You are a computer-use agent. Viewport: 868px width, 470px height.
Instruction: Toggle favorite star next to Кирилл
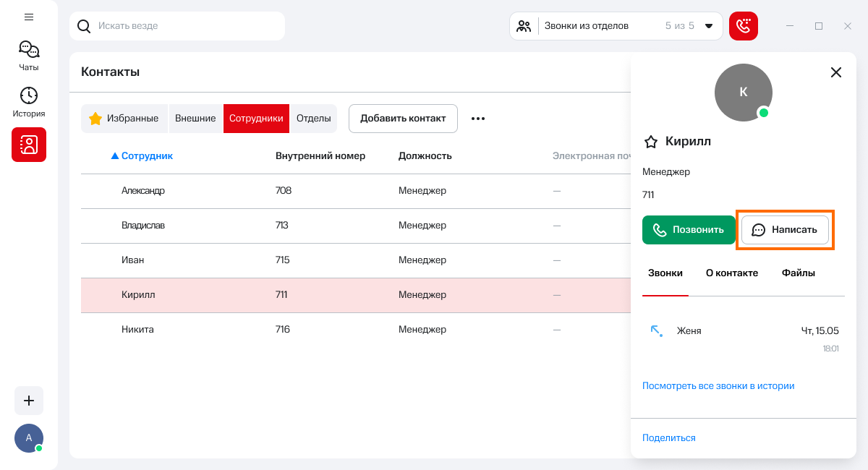tap(651, 142)
